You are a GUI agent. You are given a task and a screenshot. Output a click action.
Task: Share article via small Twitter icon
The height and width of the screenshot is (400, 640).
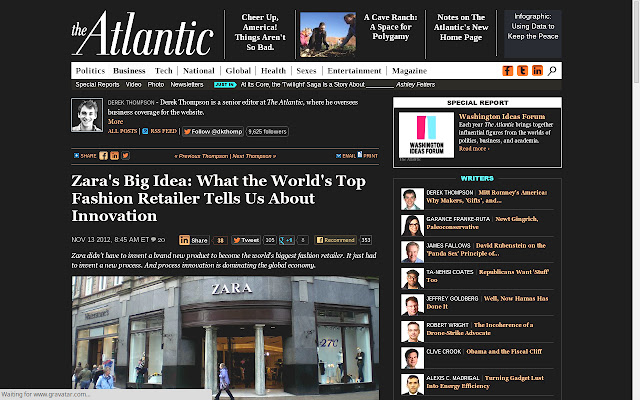(x=125, y=156)
